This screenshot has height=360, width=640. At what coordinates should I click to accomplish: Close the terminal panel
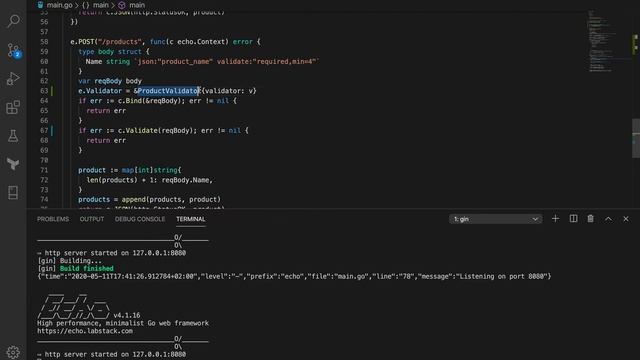pos(626,219)
